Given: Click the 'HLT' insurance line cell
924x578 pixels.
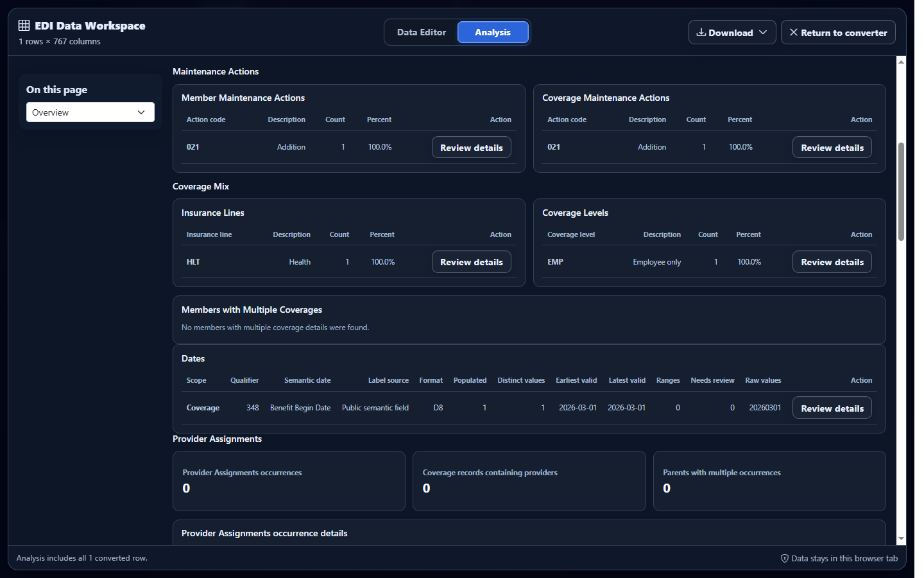Looking at the screenshot, I should (193, 262).
